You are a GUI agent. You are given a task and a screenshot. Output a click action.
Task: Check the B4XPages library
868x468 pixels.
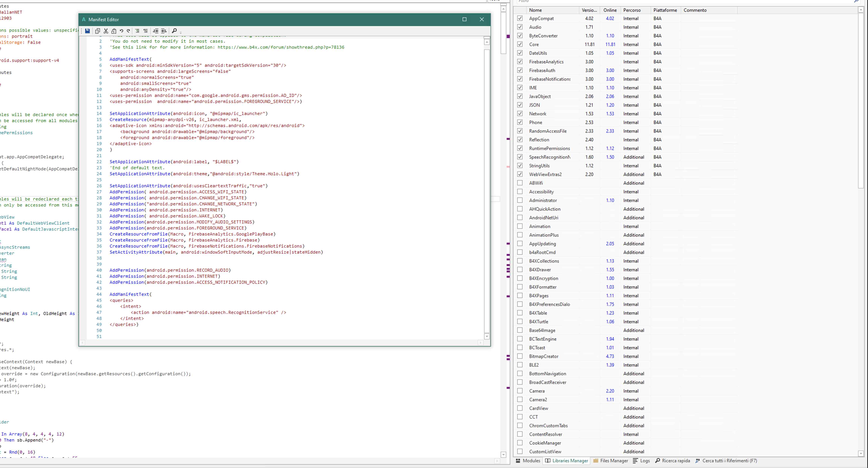[x=520, y=295]
